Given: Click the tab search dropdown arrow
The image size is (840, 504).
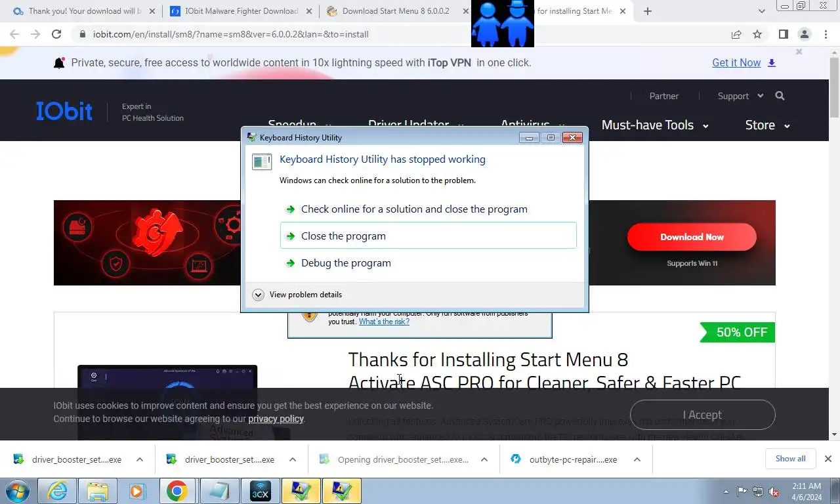Looking at the screenshot, I should pyautogui.click(x=761, y=11).
